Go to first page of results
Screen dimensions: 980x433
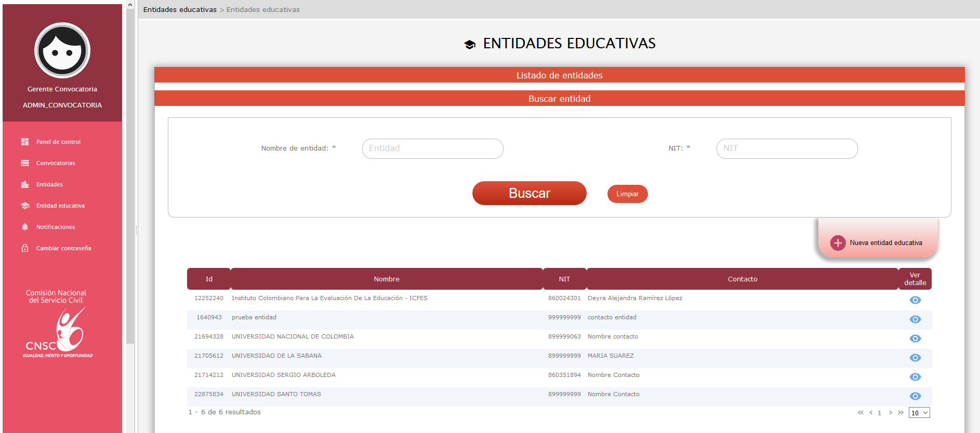pos(860,413)
